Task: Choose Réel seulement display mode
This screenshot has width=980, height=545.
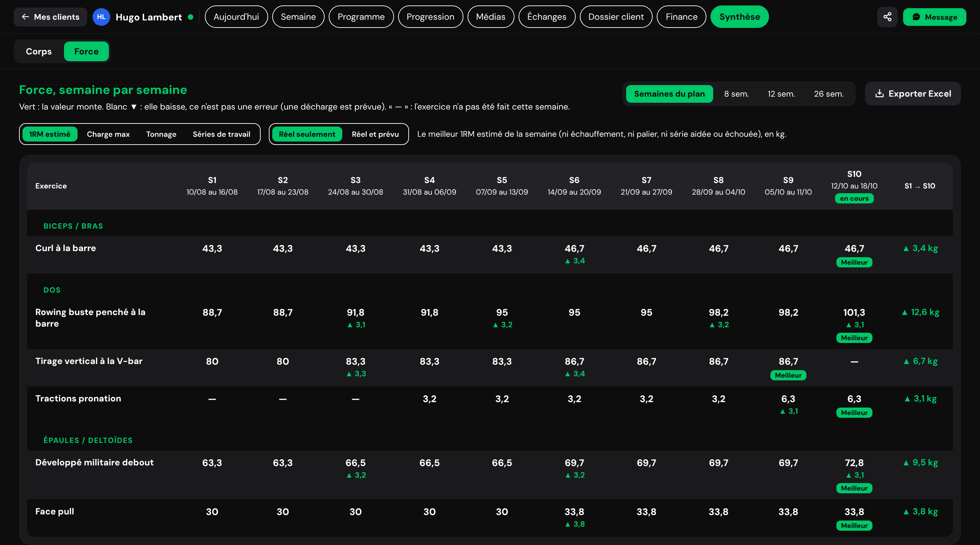Action: click(x=307, y=134)
